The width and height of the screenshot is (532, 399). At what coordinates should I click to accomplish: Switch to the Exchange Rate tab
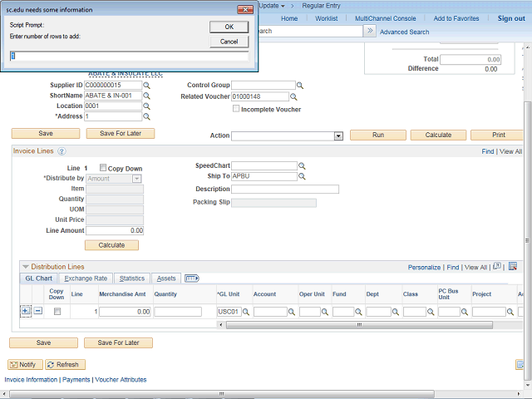click(86, 278)
